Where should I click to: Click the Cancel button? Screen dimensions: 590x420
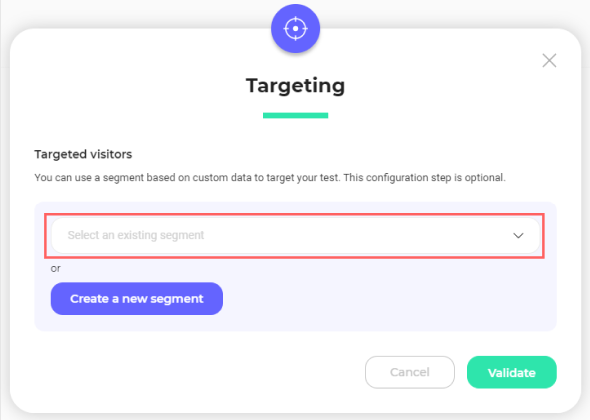[x=409, y=372]
